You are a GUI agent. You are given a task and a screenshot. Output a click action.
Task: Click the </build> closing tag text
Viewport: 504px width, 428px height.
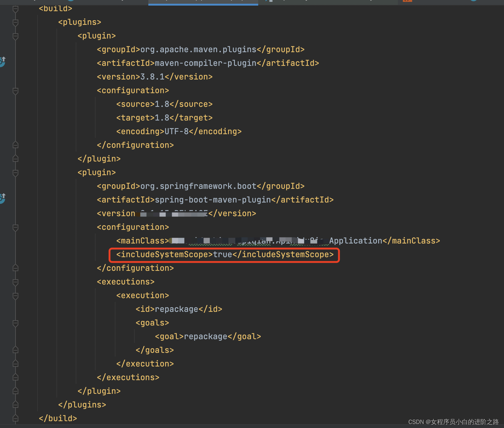click(58, 419)
